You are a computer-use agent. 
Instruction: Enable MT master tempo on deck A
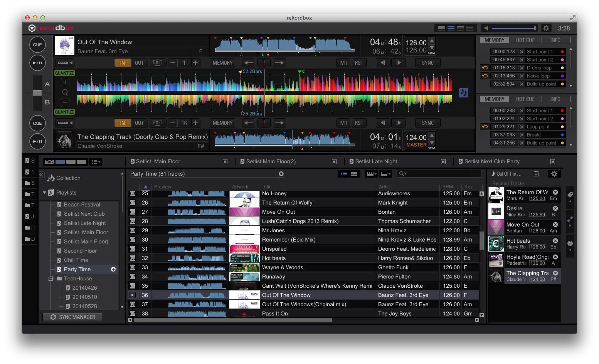[x=343, y=63]
